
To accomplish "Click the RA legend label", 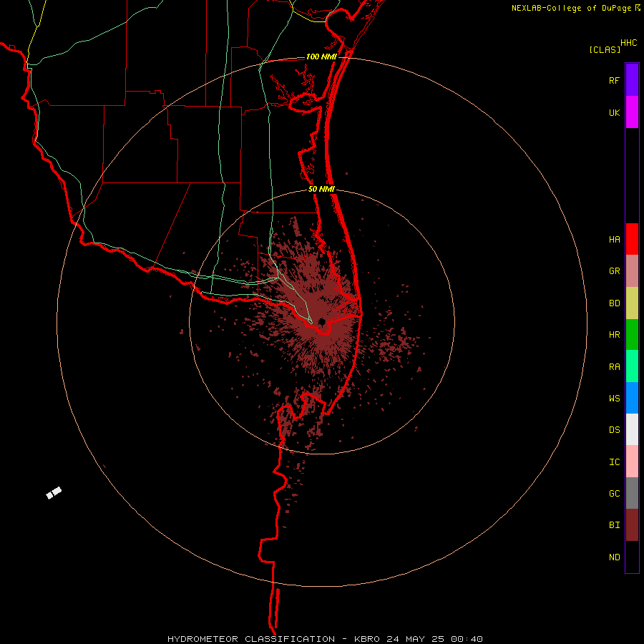I will click(614, 367).
